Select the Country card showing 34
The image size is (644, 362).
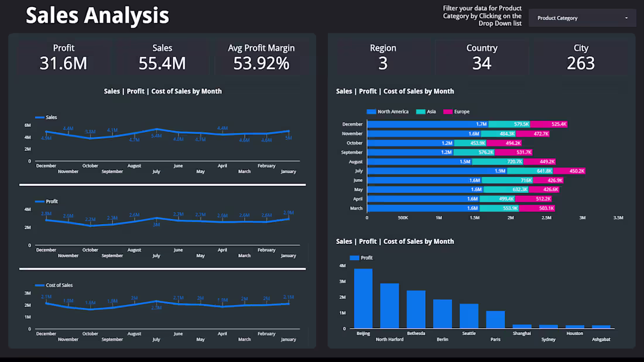pos(481,57)
